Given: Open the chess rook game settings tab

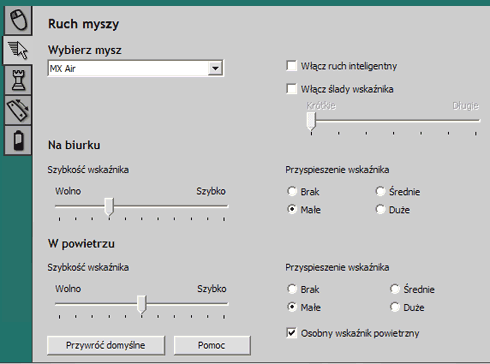Looking at the screenshot, I should point(18,80).
